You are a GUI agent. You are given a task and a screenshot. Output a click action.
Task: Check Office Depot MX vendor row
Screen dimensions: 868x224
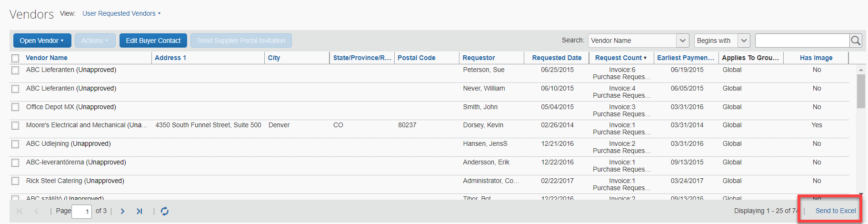click(15, 107)
